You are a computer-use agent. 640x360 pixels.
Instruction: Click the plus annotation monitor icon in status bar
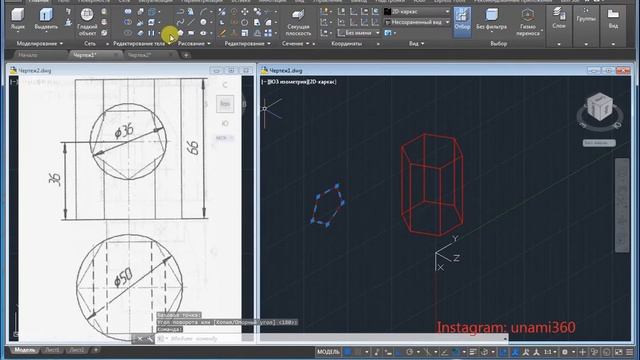[582, 351]
